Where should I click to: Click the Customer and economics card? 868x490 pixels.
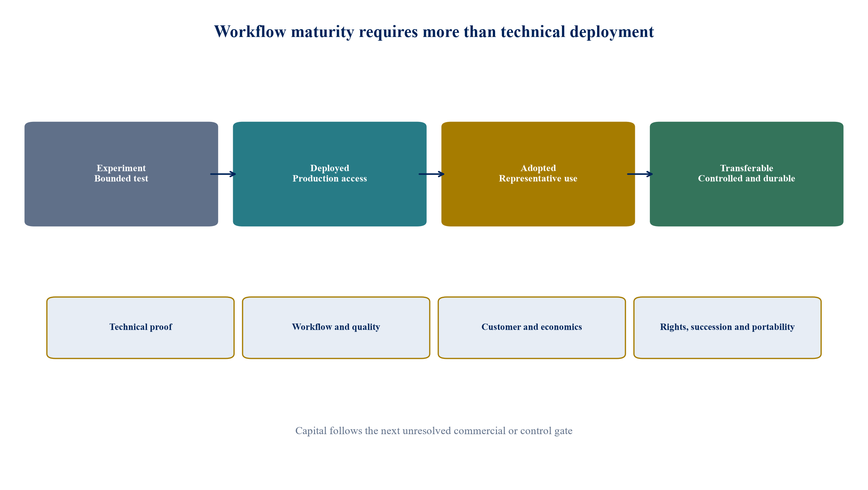pyautogui.click(x=532, y=328)
